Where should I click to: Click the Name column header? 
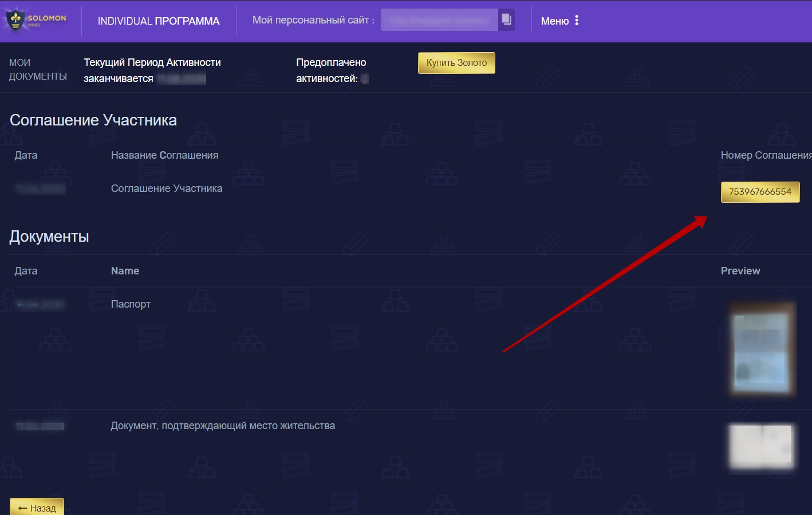(x=125, y=271)
